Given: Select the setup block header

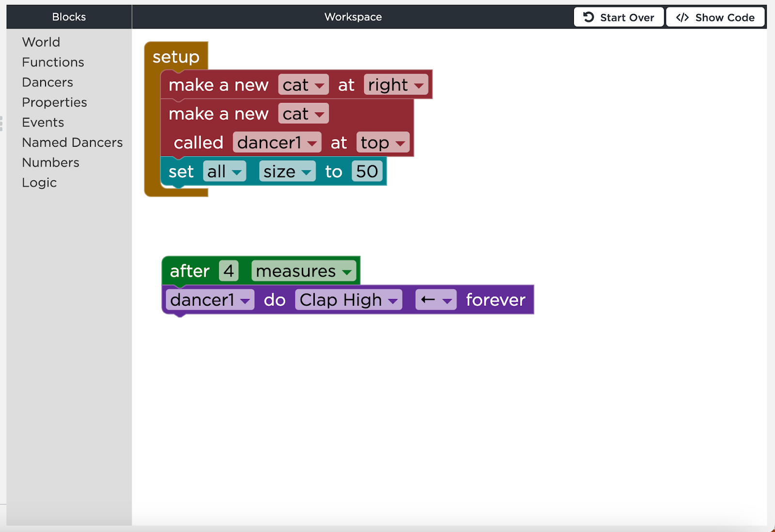Looking at the screenshot, I should click(176, 57).
